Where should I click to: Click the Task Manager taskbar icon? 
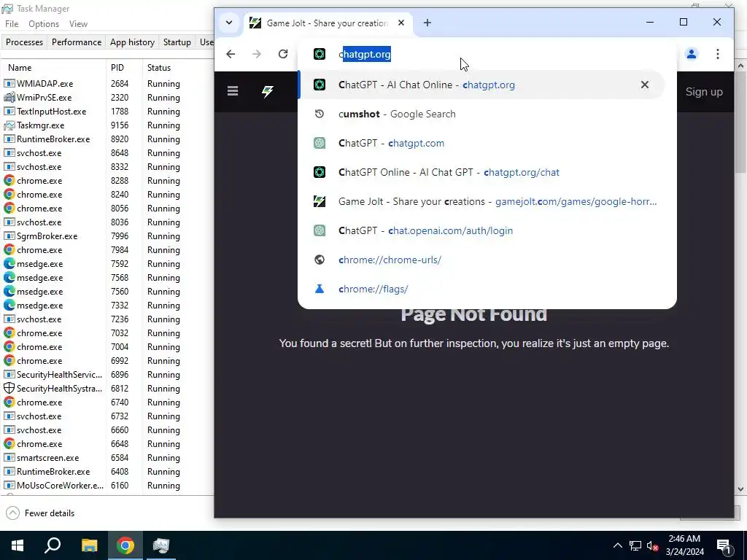[161, 545]
